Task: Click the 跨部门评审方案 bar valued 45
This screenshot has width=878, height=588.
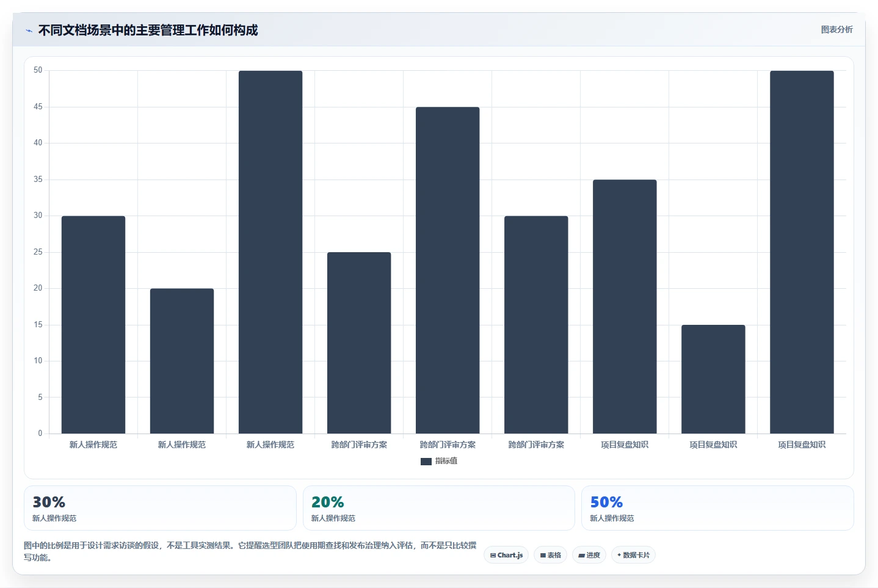Action: [x=448, y=270]
